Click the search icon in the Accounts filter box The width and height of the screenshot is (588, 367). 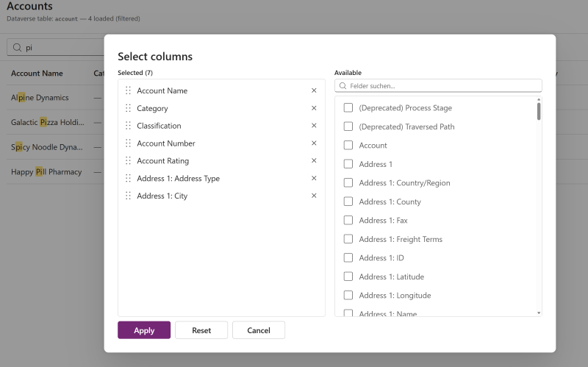pos(17,47)
